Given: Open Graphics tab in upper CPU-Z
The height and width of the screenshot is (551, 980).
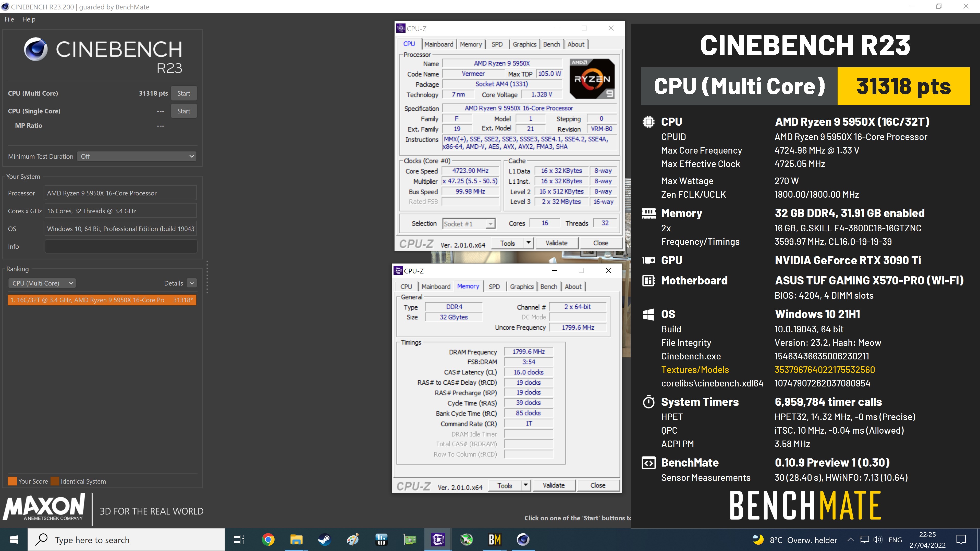Looking at the screenshot, I should pyautogui.click(x=524, y=44).
